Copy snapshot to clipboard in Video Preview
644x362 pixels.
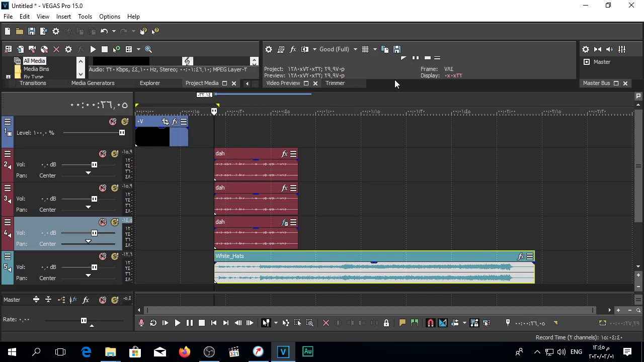click(x=385, y=49)
